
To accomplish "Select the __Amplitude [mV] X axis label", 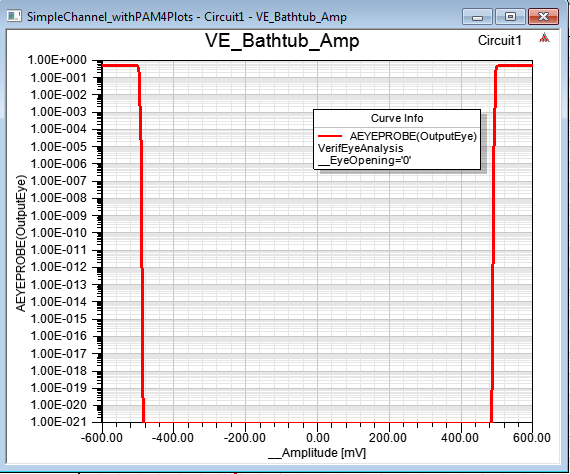I will tap(317, 453).
